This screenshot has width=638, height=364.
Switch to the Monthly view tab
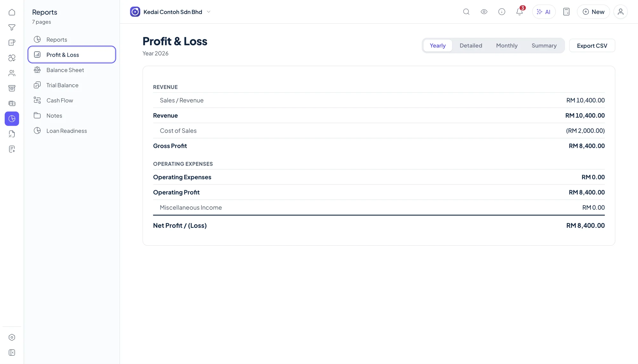coord(507,46)
